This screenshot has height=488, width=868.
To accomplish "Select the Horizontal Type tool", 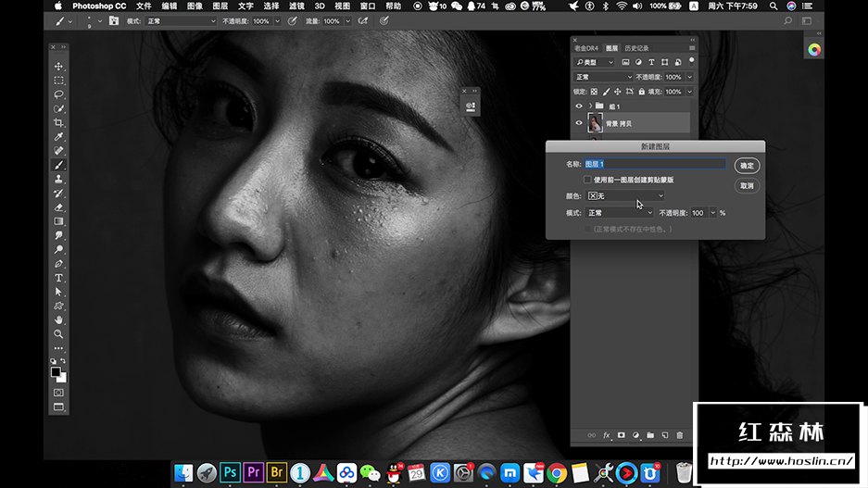I will 58,278.
